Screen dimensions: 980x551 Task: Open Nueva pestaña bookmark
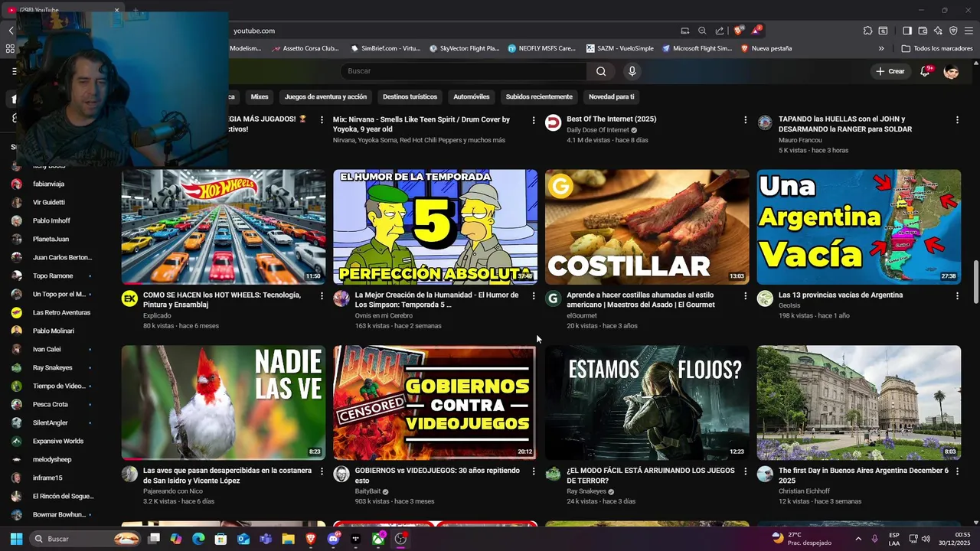tap(766, 48)
